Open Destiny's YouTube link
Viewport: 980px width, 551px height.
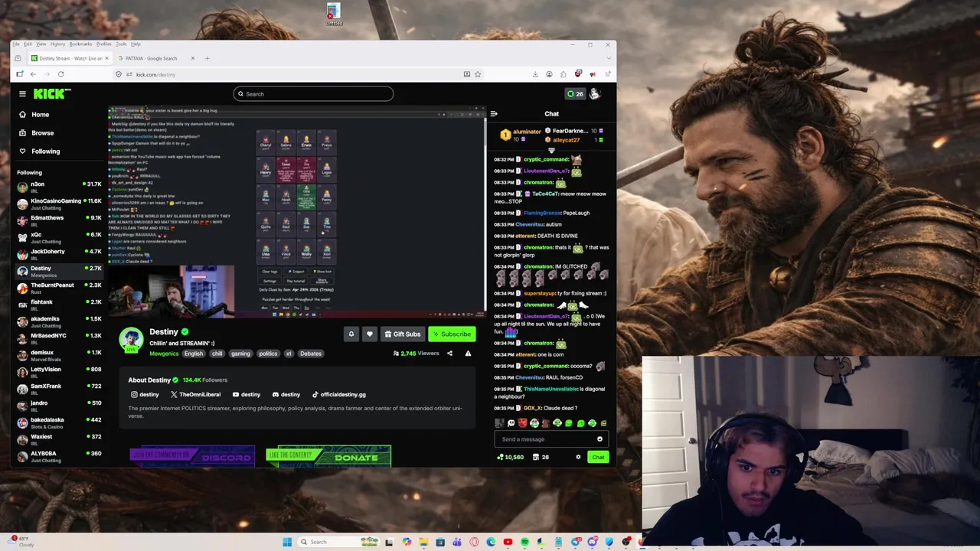[247, 395]
